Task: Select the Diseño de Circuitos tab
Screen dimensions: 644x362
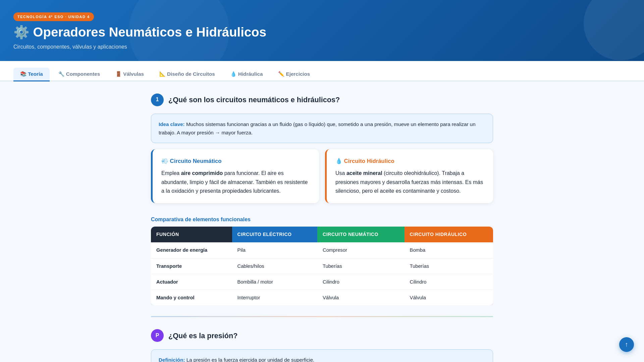Action: coord(187,74)
